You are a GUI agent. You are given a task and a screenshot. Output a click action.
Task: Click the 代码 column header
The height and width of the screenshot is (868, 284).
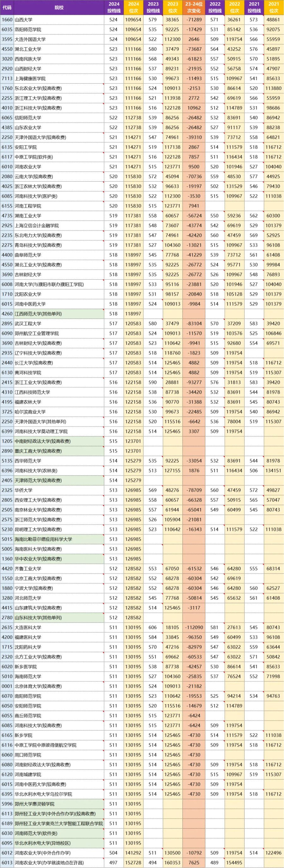7,8
